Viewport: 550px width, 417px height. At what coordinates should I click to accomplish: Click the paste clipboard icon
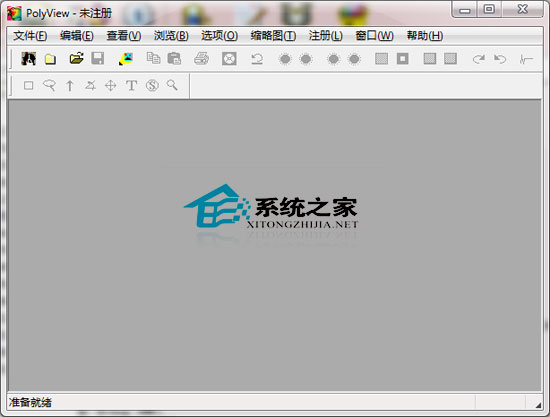click(x=174, y=59)
